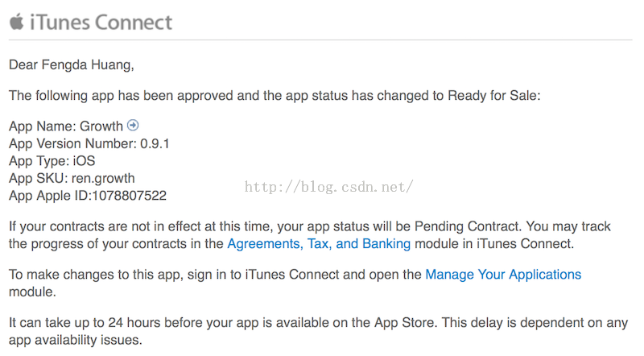Follow the Manage Your Applications link
Screen dimensions: 644x356
[x=503, y=275]
